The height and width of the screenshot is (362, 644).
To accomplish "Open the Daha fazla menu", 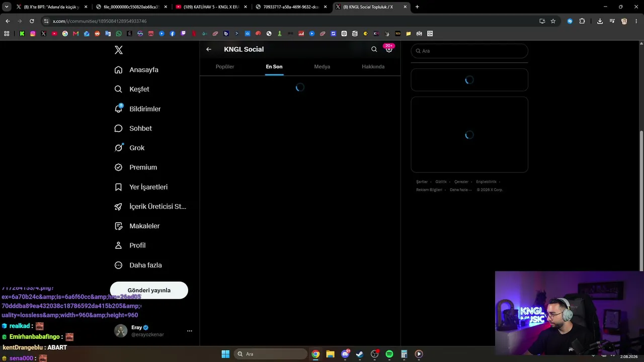I will pyautogui.click(x=138, y=265).
